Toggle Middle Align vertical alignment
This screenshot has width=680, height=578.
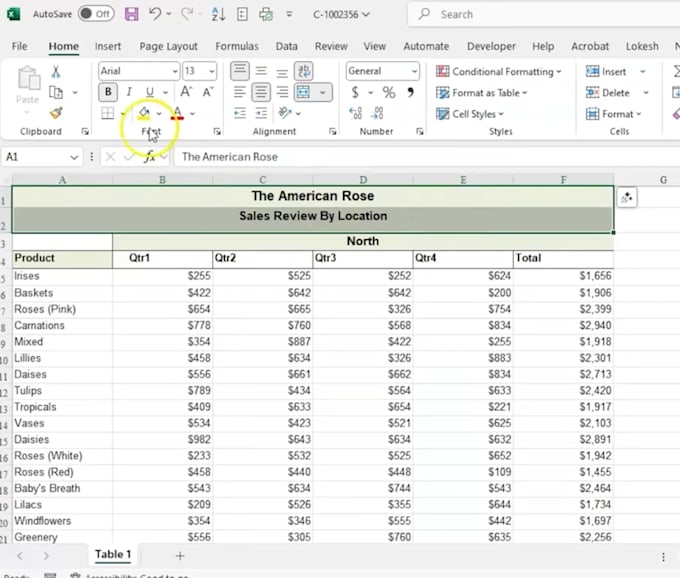coord(261,71)
